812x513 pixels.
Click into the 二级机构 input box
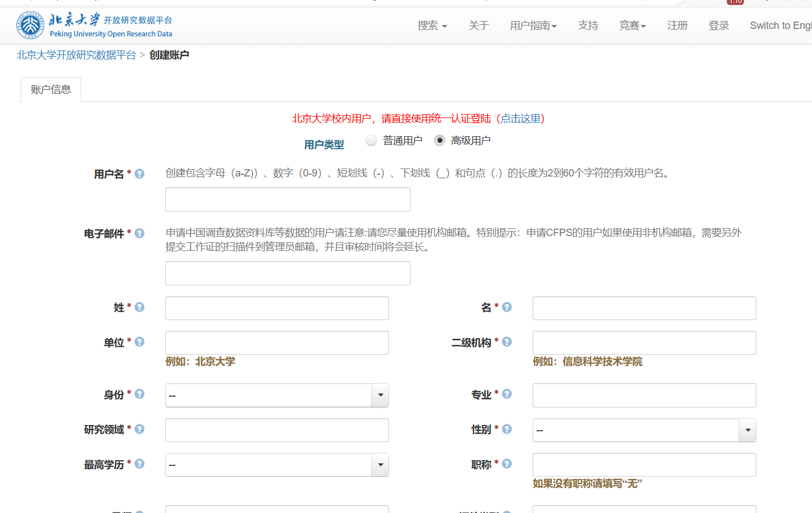644,343
